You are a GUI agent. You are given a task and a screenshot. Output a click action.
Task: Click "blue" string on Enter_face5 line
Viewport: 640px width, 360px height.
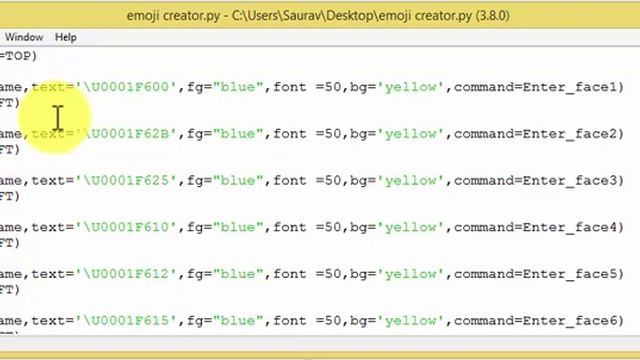tap(238, 274)
